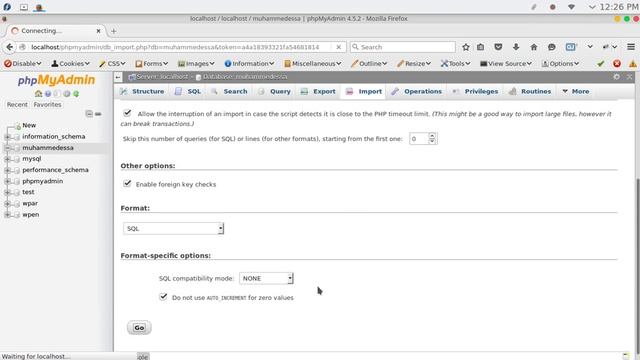The width and height of the screenshot is (640, 360).
Task: Open the Miscellaneous developer menu
Action: [x=312, y=64]
